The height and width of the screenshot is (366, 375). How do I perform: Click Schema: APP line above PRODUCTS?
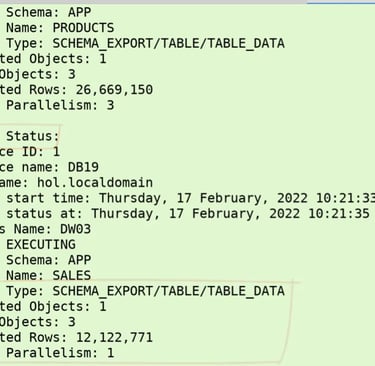pos(48,12)
